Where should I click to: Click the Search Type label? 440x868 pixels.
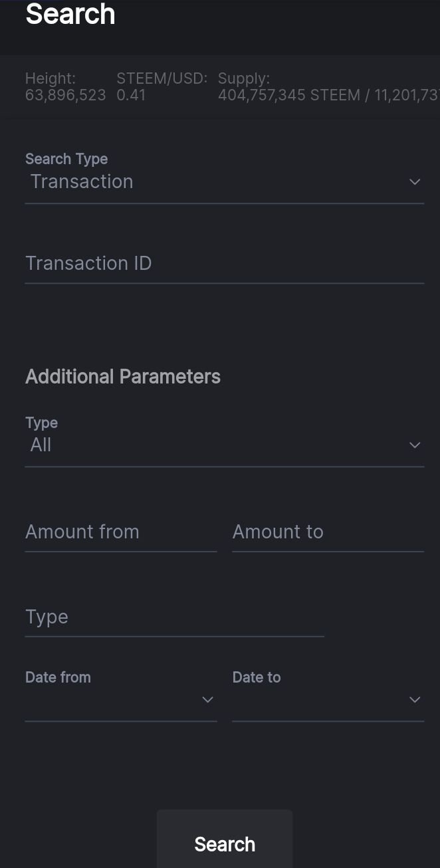pyautogui.click(x=66, y=159)
